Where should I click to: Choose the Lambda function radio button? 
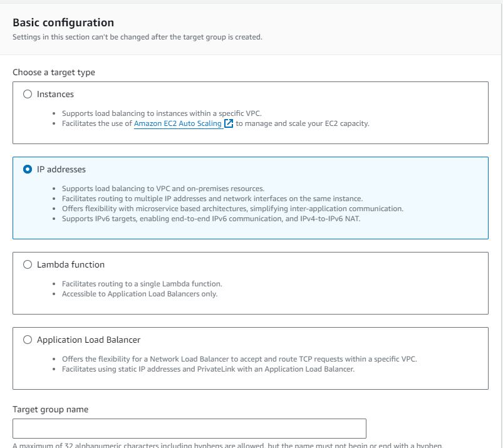pos(27,264)
